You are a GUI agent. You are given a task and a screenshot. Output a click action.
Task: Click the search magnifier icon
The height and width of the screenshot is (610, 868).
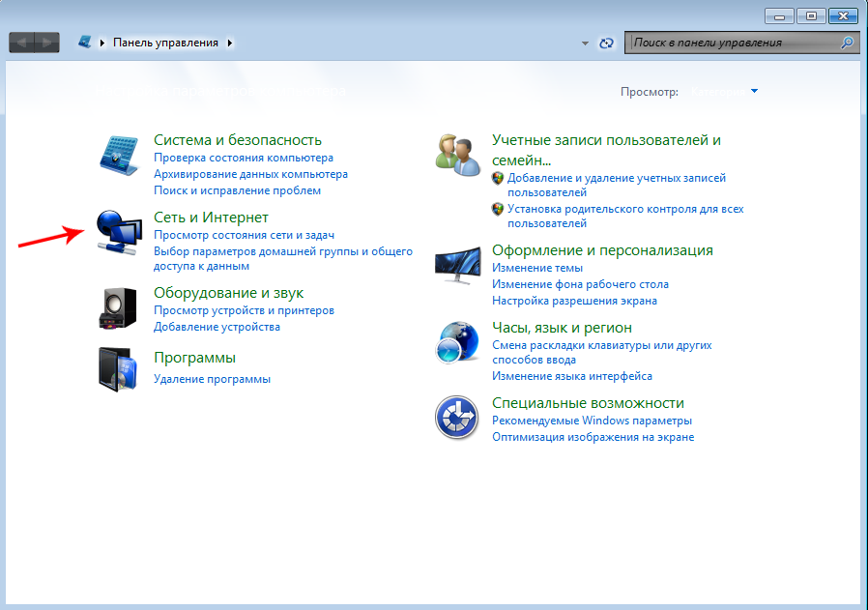[x=847, y=44]
